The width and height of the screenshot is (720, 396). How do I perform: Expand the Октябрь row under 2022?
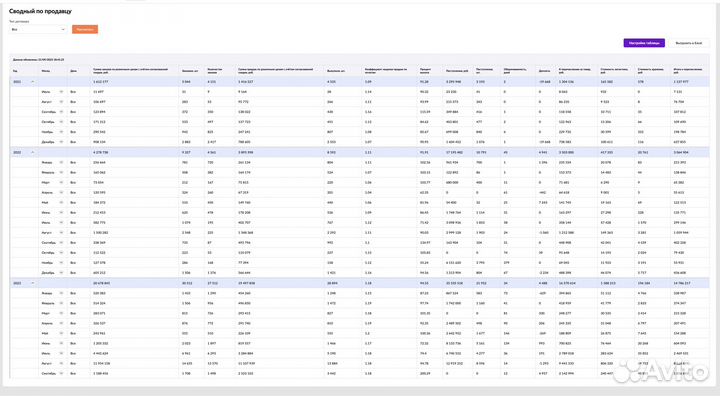click(x=61, y=253)
